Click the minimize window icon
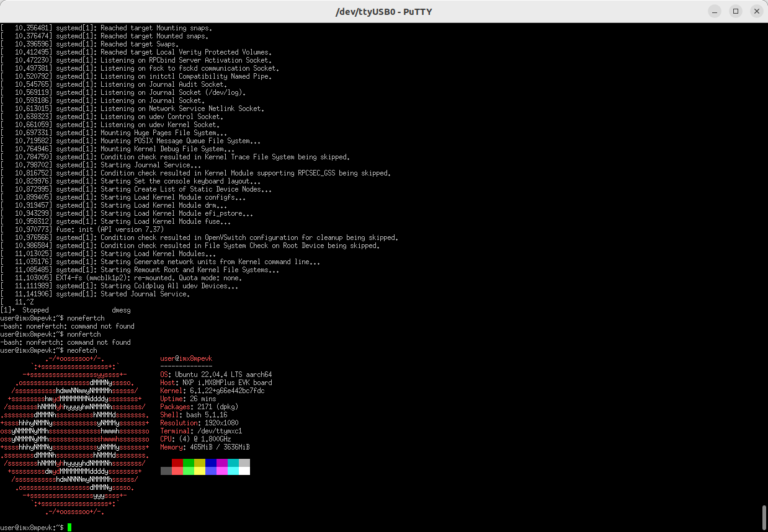This screenshot has height=532, width=768. tap(714, 11)
